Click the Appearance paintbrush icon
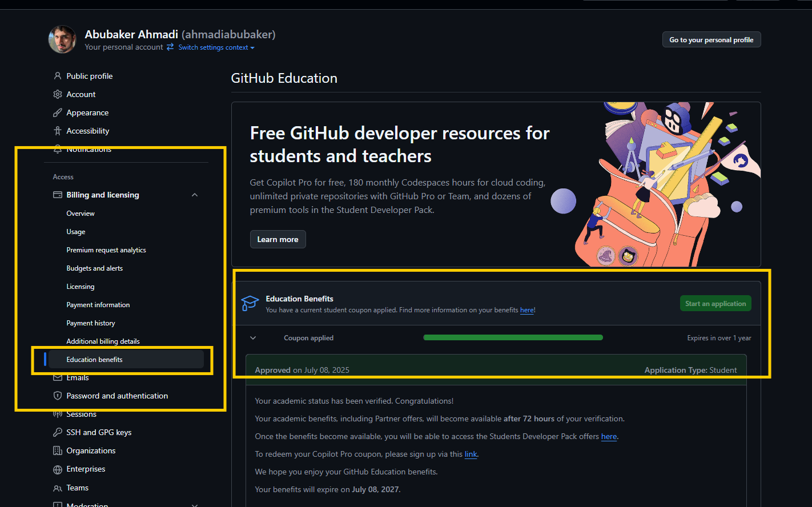 (57, 112)
